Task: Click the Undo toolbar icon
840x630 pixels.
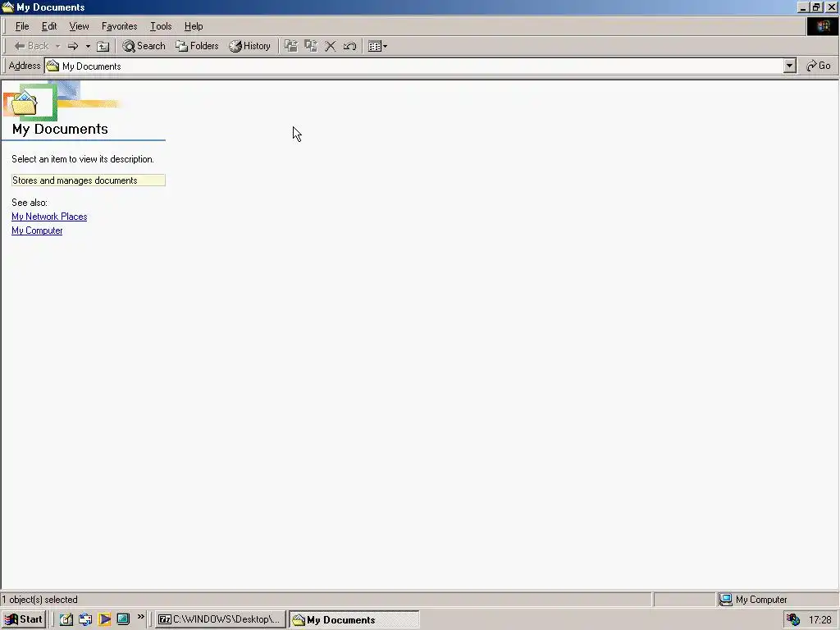Action: [x=349, y=46]
